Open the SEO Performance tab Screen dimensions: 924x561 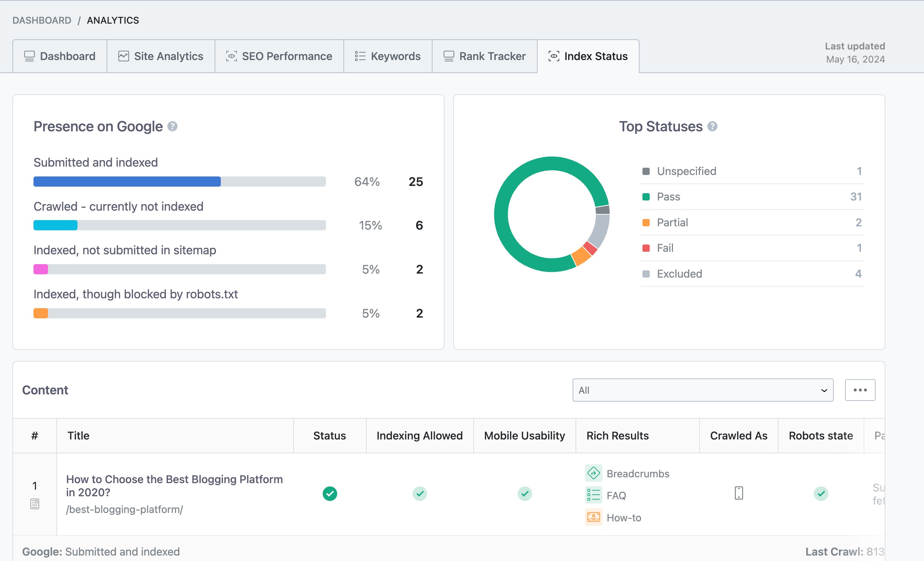coord(279,56)
